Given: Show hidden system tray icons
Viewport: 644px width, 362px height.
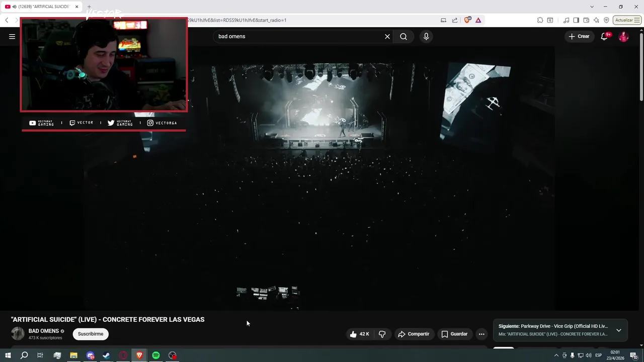Looking at the screenshot, I should click(556, 355).
